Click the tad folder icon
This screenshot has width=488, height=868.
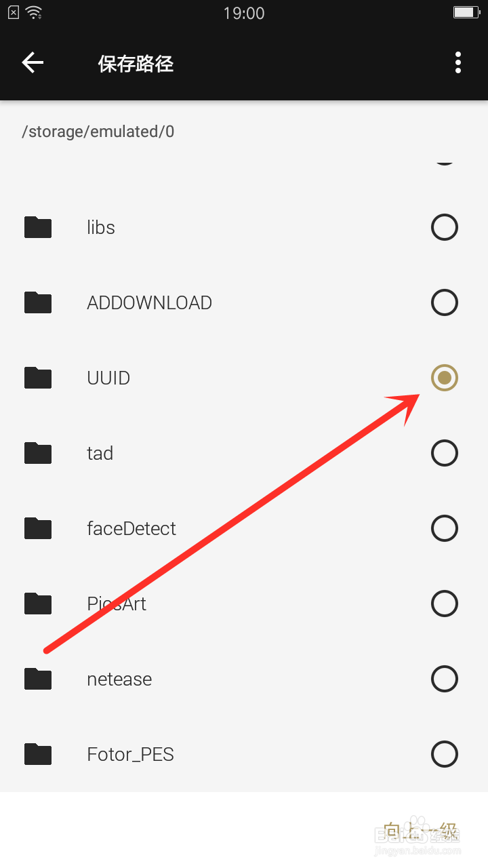tap(38, 453)
